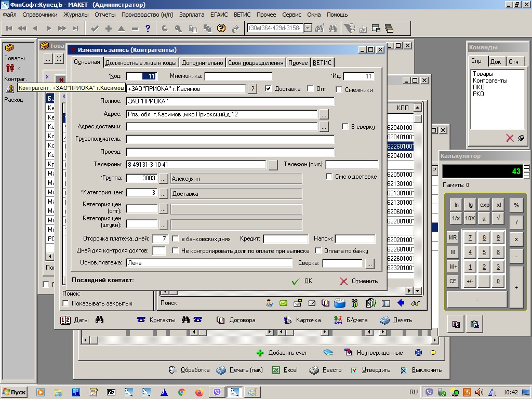532x399 pixels.
Task: Click the Товары icon in left sidebar
Action: click(9, 48)
